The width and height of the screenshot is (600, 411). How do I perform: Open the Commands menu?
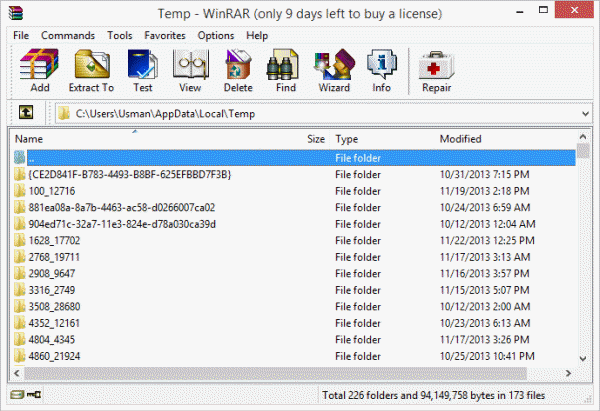tap(68, 36)
